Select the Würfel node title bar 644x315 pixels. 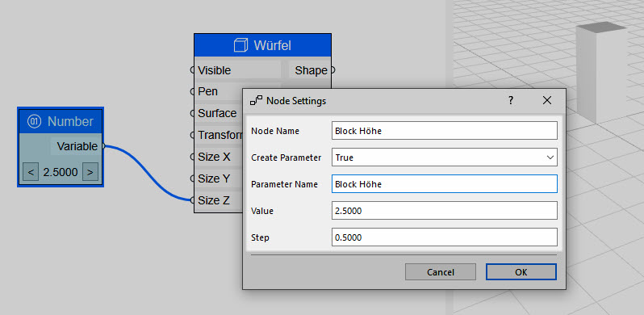click(x=262, y=45)
